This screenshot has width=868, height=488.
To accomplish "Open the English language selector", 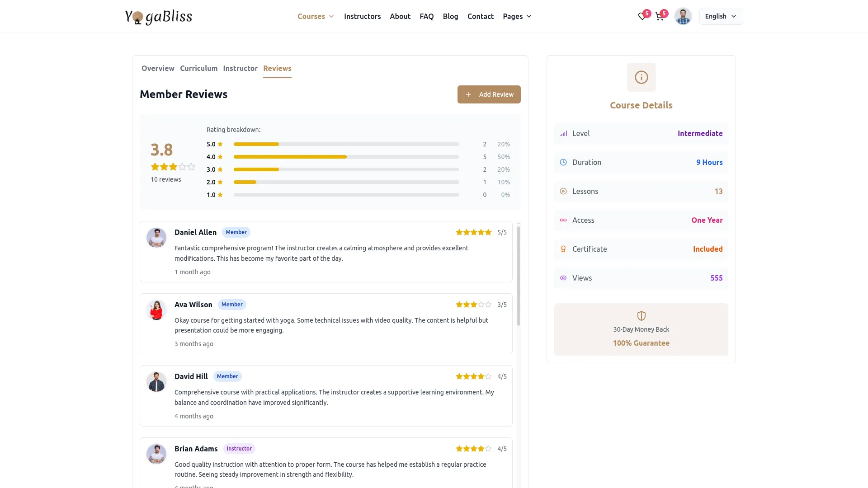I will (x=721, y=16).
